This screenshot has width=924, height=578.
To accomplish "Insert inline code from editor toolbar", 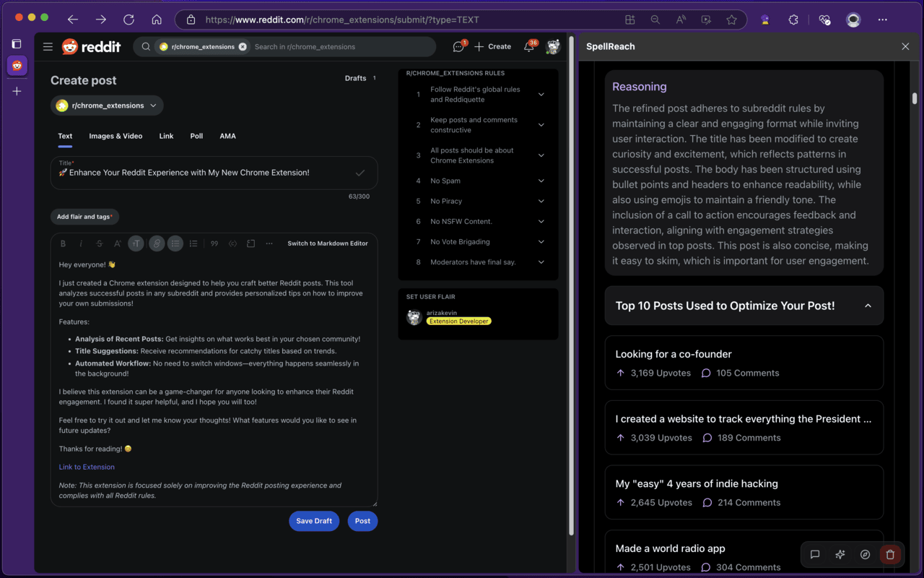I will pos(232,243).
